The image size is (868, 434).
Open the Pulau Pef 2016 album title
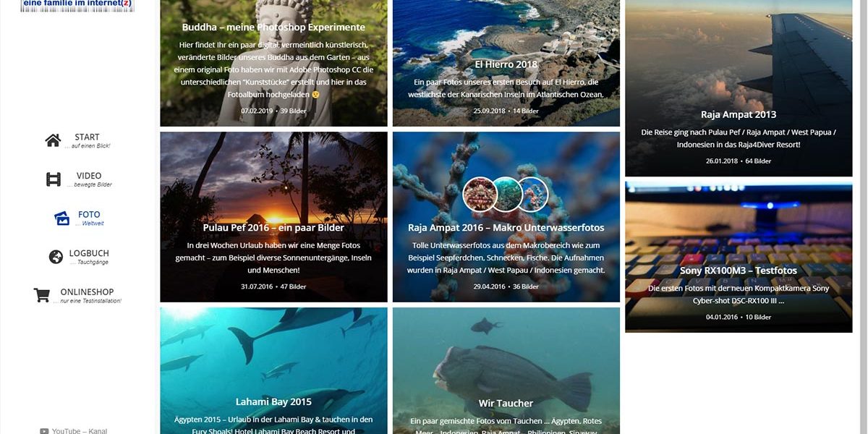point(273,227)
